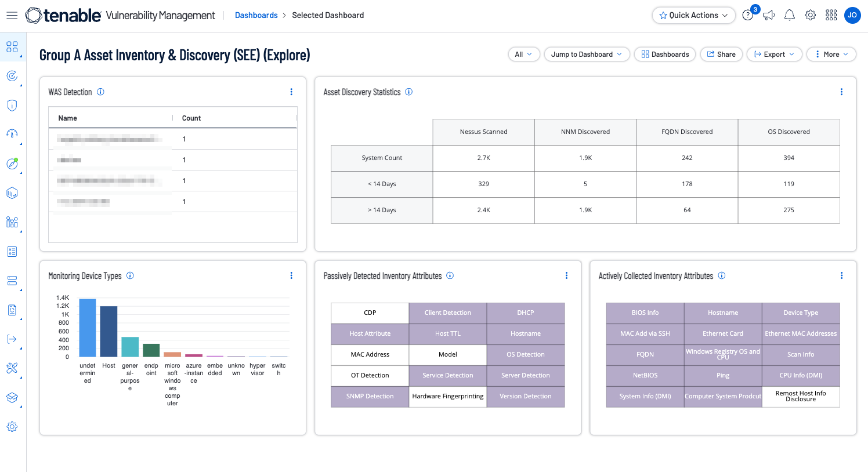
Task: Go to Dashboards breadcrumb link
Action: [256, 16]
